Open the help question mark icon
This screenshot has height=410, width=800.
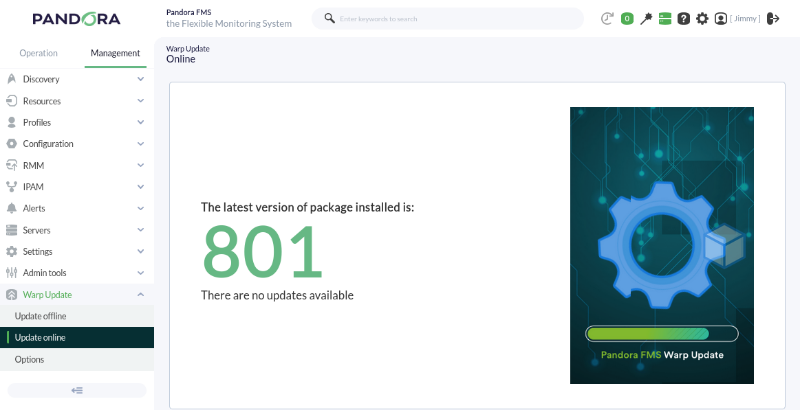pyautogui.click(x=684, y=19)
